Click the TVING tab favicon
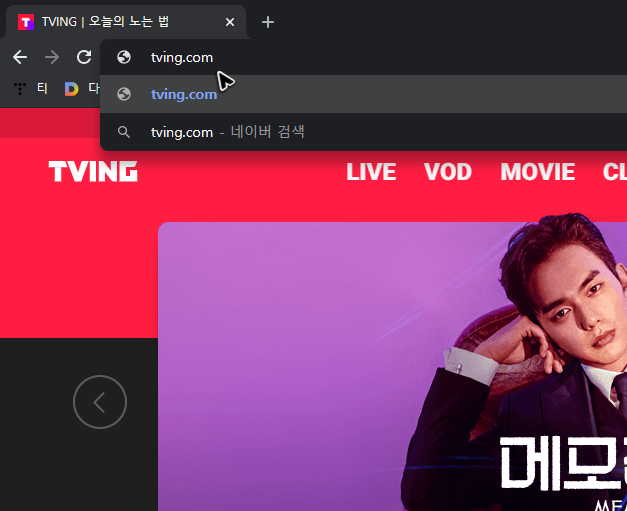 coord(26,22)
